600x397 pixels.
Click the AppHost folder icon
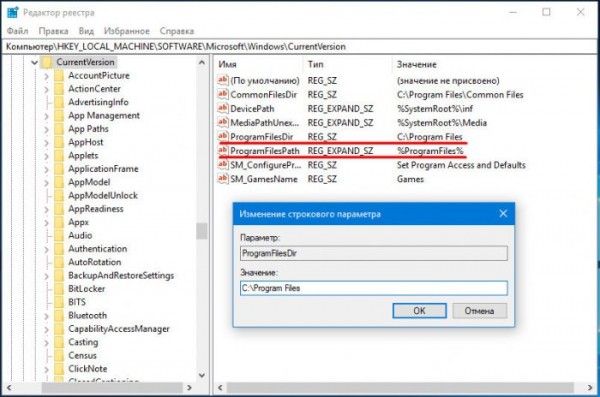point(59,142)
